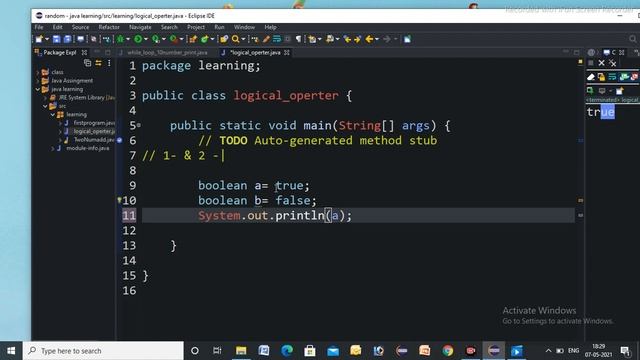This screenshot has height=360, width=640.
Task: Open the New file dropdown arrow
Action: point(47,39)
